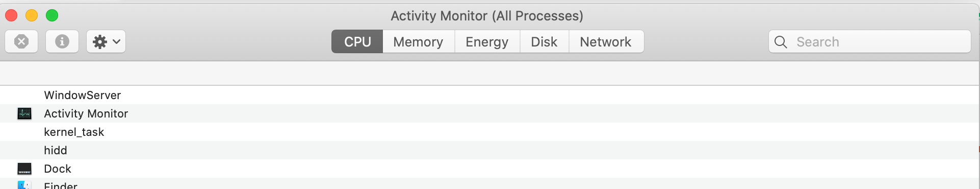The width and height of the screenshot is (980, 189).
Task: Click the Quit Process stop icon
Action: [21, 41]
